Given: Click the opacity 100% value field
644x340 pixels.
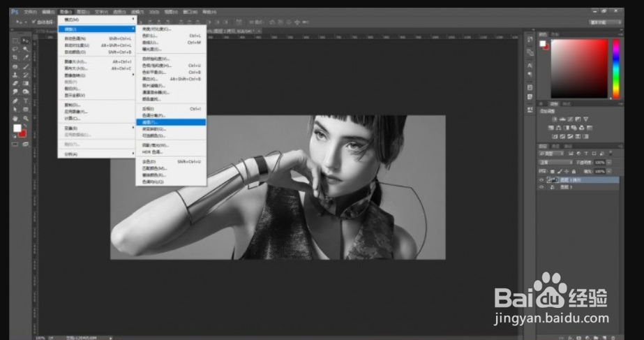Looking at the screenshot, I should (600, 163).
